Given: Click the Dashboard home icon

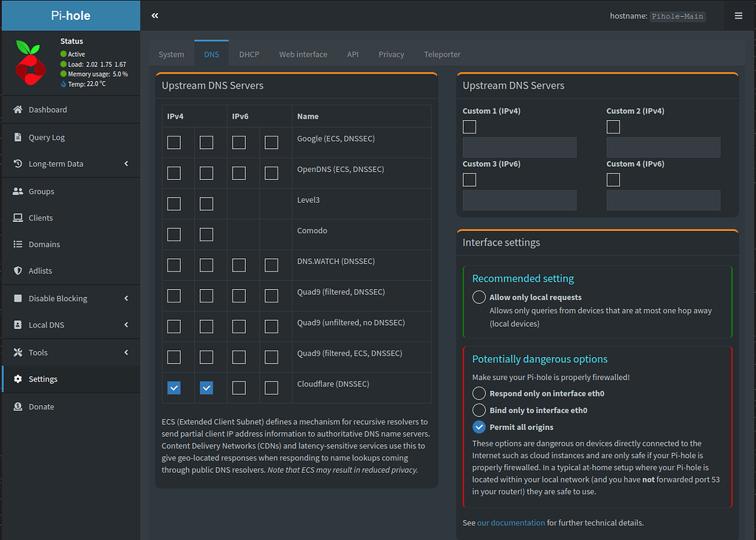Looking at the screenshot, I should (x=18, y=110).
